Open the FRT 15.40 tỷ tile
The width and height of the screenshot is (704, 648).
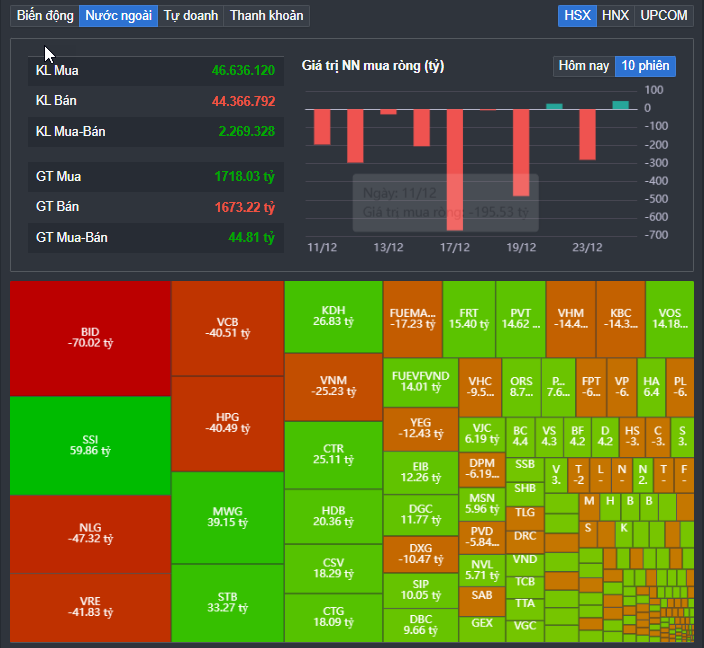(x=469, y=319)
